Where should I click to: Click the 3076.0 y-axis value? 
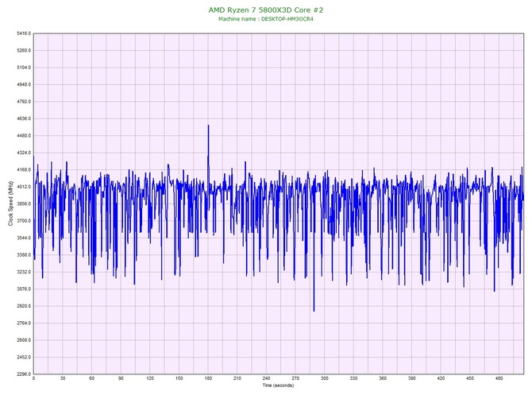(x=24, y=289)
